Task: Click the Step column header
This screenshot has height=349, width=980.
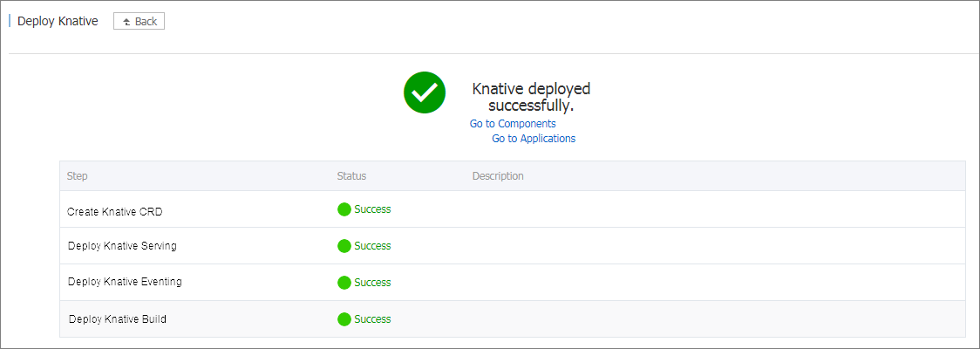Action: coord(78,176)
